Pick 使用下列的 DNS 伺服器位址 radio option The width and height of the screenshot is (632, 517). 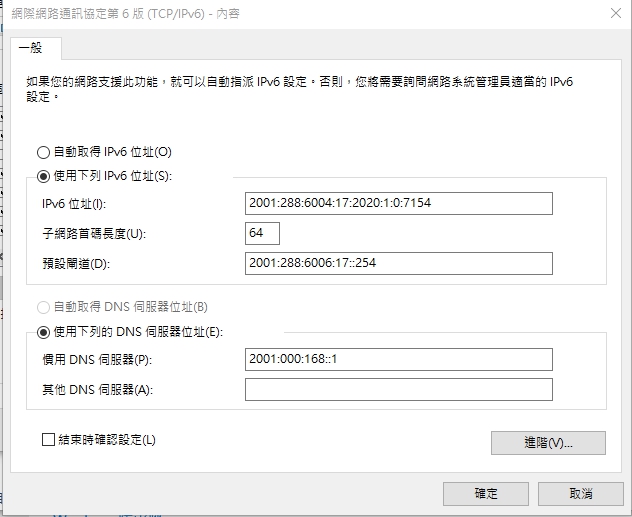tap(43, 332)
